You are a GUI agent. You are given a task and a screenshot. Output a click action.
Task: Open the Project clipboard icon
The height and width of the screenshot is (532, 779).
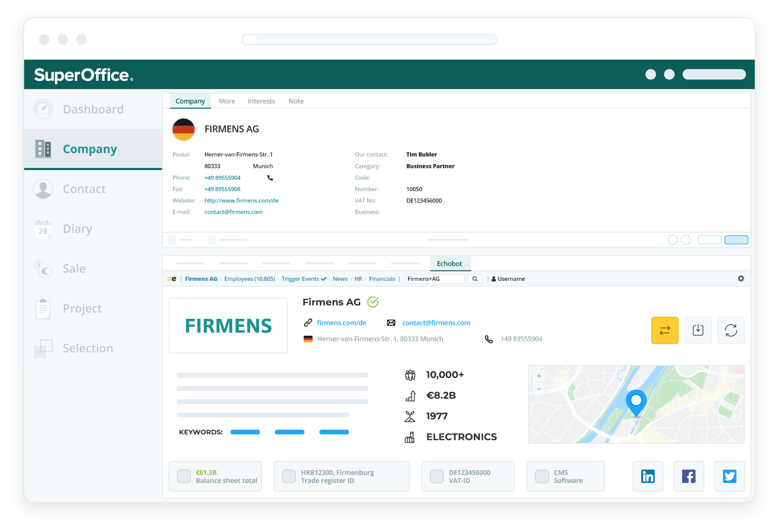tap(43, 309)
